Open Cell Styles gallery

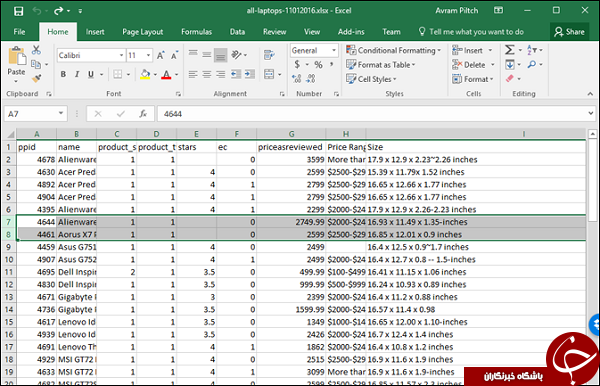371,79
